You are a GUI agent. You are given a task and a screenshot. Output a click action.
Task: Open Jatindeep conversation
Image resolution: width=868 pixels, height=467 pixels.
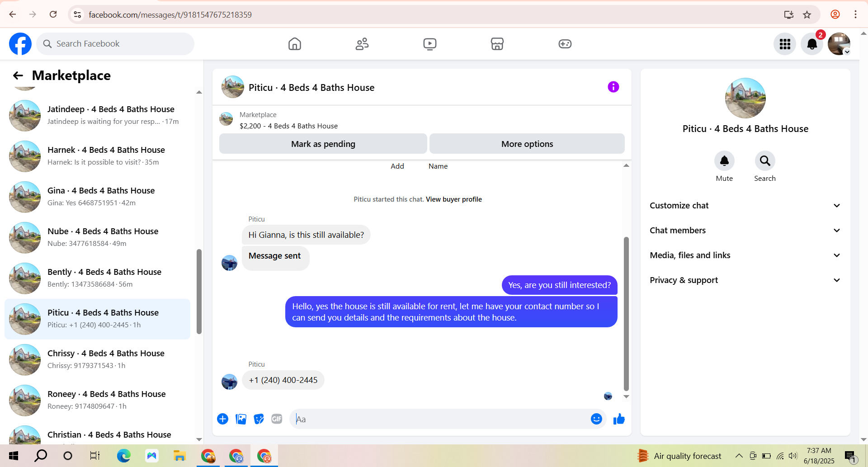[x=97, y=115]
